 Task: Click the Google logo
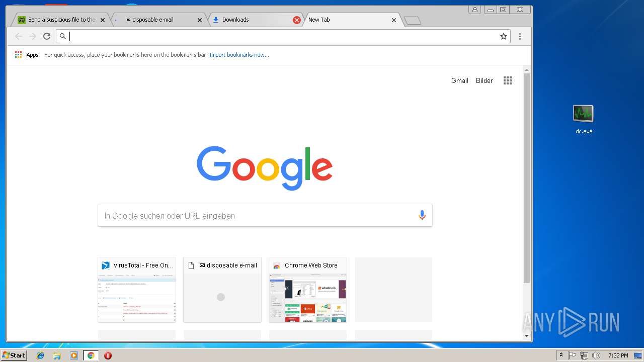pos(265,168)
